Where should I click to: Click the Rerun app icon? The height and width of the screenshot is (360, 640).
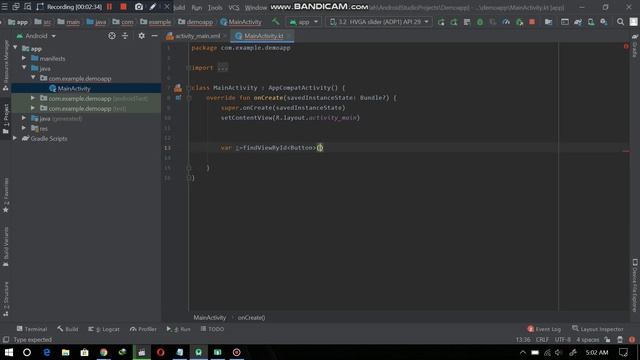pos(441,22)
